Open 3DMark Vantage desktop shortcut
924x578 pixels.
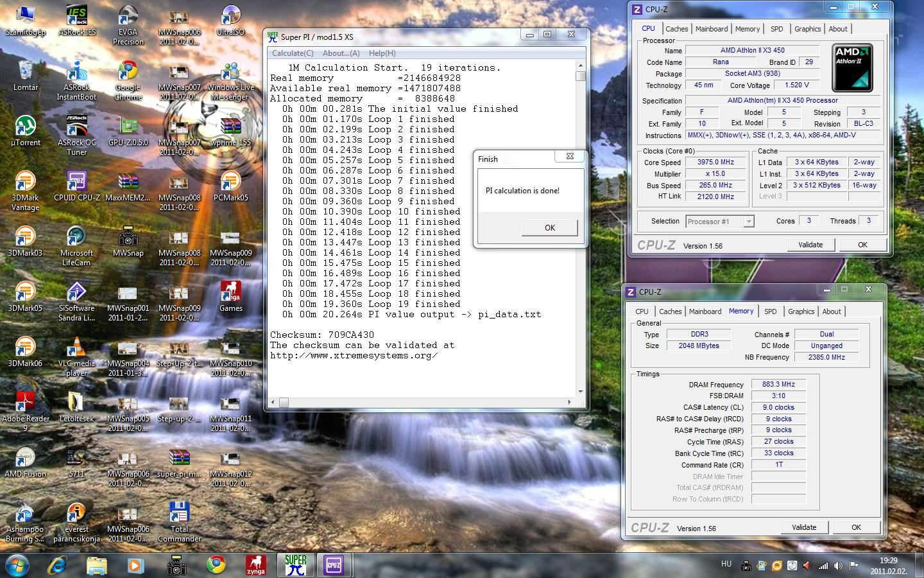coord(25,191)
